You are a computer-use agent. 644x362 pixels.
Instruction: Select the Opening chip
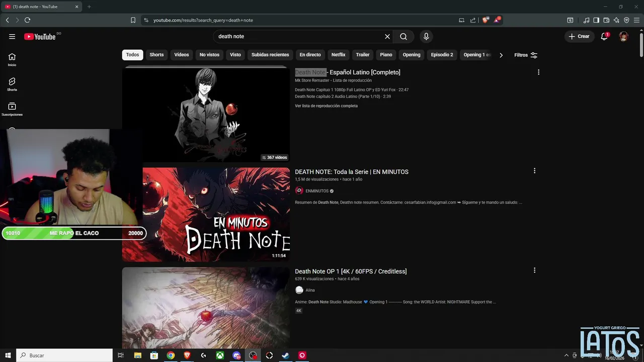412,55
